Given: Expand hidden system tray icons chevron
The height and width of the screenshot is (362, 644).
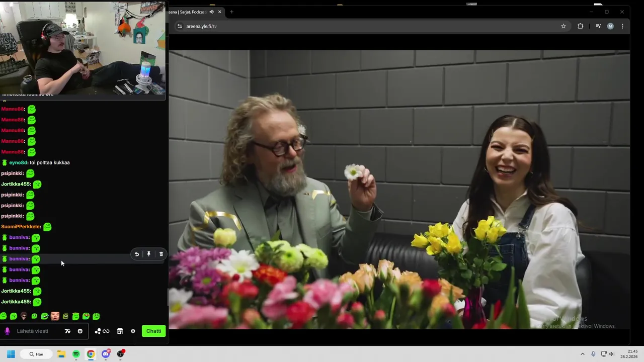Looking at the screenshot, I should tap(583, 354).
